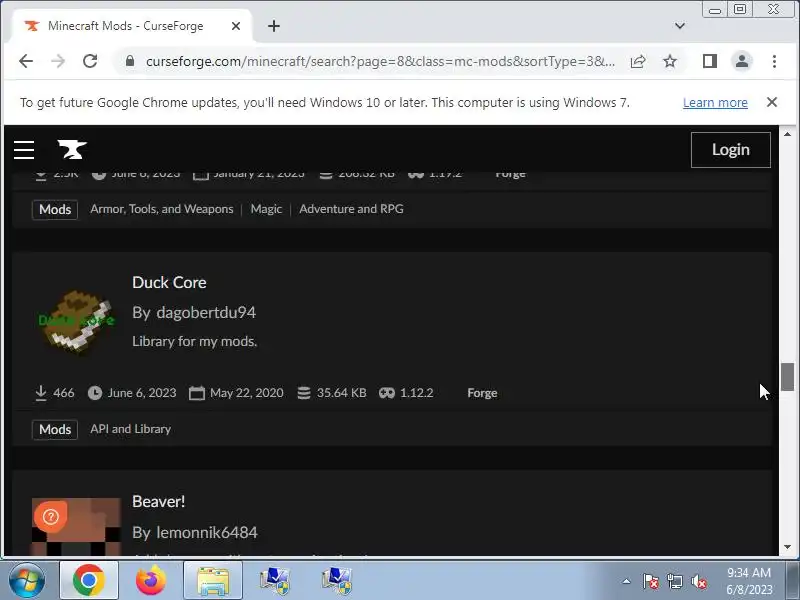
Task: Bookmark this page with star icon
Action: point(670,61)
